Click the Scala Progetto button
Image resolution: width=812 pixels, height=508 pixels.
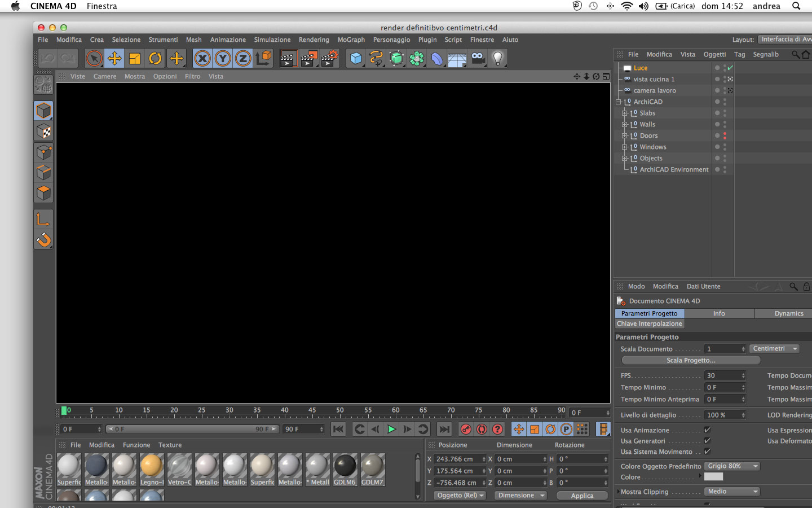click(x=691, y=360)
